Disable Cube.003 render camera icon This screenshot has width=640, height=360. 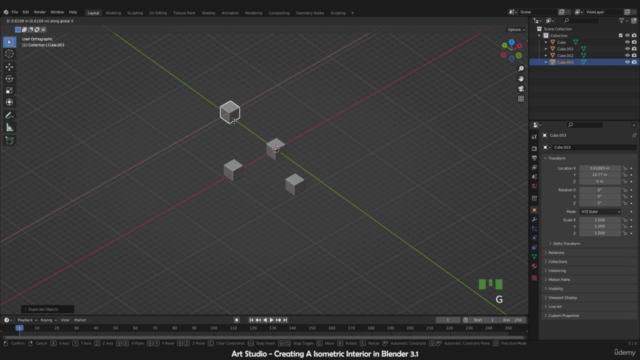(634, 62)
